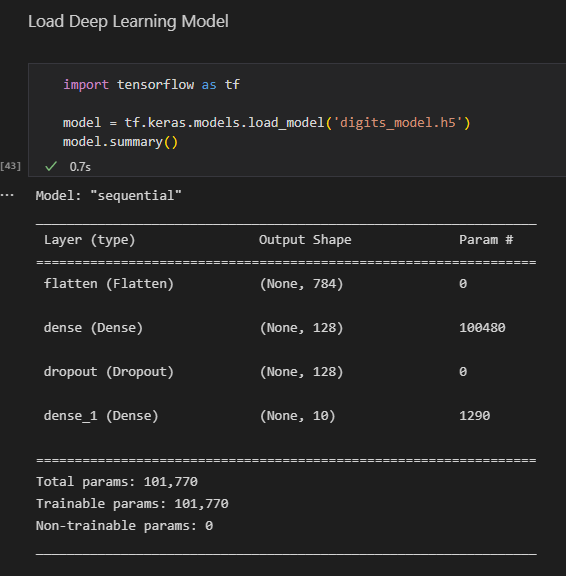Click the Param # column header
Viewport: 566px width, 576px height.
[486, 240]
